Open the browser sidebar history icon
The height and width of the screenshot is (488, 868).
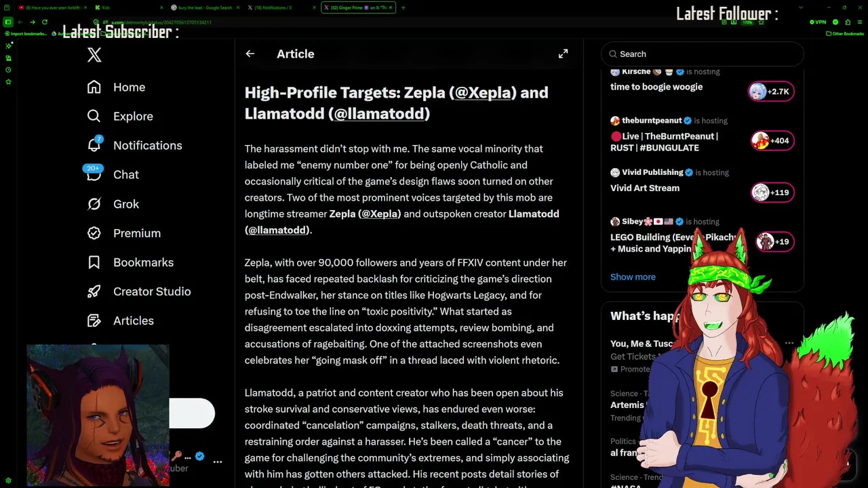8,70
